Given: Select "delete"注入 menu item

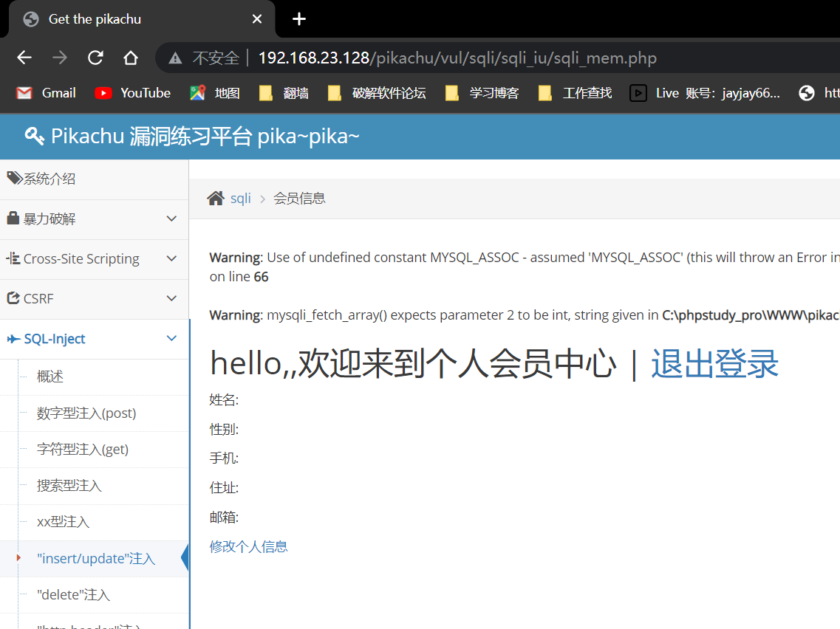Looking at the screenshot, I should click(73, 595).
